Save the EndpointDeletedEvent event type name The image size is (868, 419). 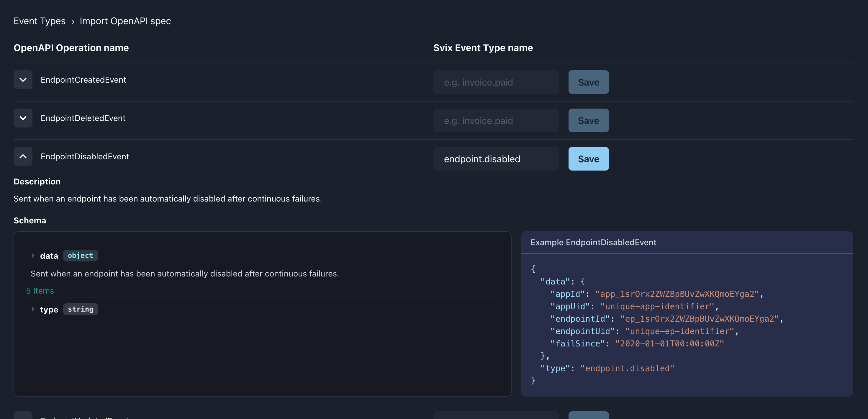pyautogui.click(x=588, y=120)
